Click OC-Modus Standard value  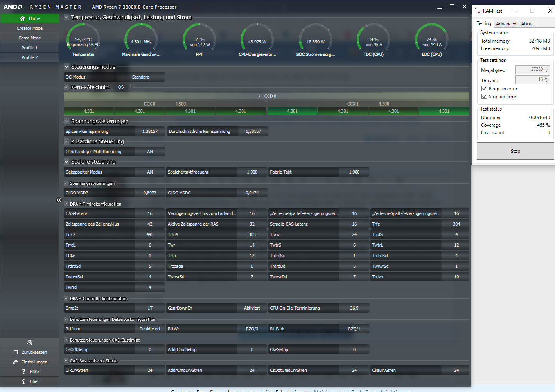[x=141, y=77]
